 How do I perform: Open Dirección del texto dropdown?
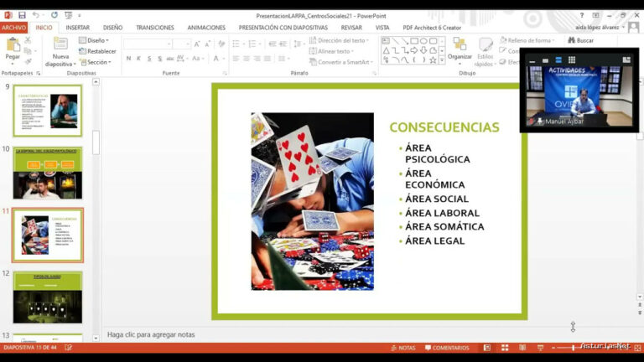(340, 40)
